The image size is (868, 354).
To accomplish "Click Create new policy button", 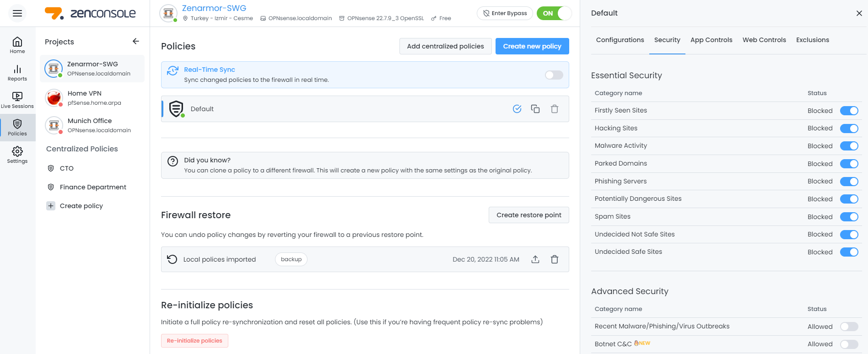I will [532, 46].
